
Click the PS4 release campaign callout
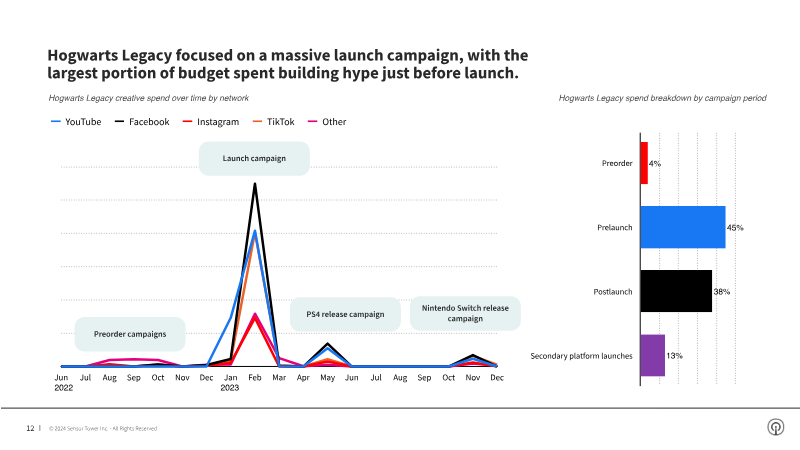coord(345,314)
